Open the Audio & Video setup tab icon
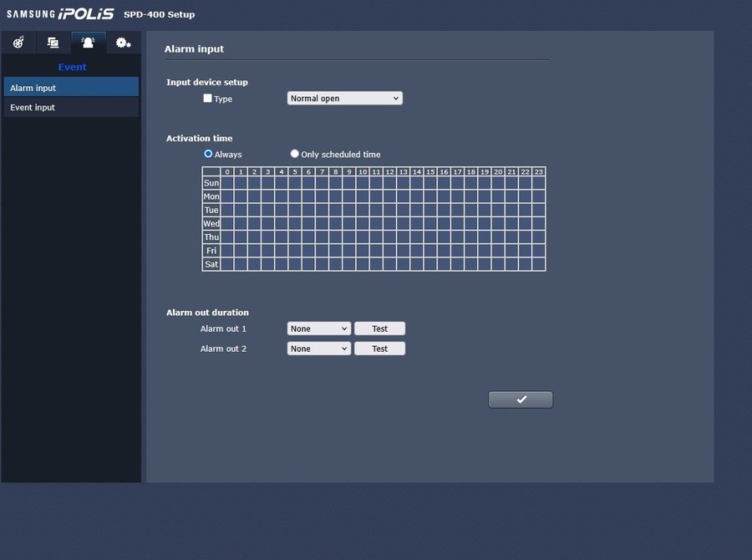Screen dimensions: 752x560 18,43
